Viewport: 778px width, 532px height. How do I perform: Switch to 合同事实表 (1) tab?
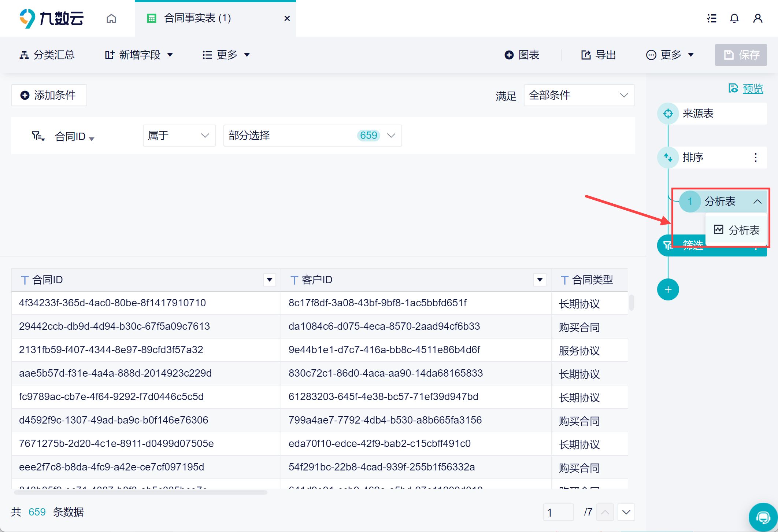click(198, 18)
